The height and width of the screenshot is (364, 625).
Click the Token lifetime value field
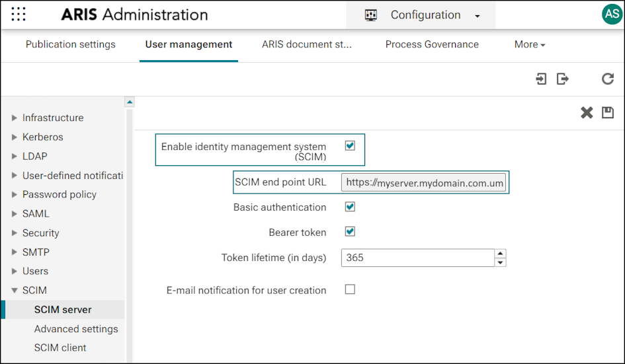pos(418,258)
